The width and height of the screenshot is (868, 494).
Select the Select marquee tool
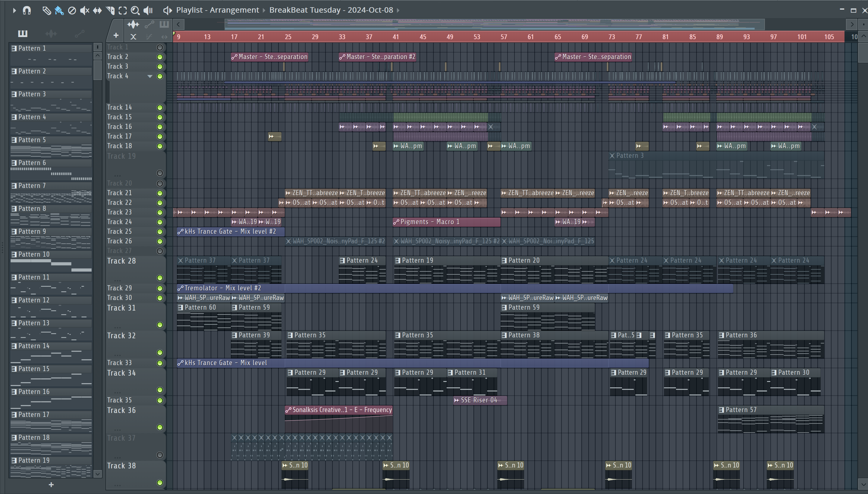point(123,11)
